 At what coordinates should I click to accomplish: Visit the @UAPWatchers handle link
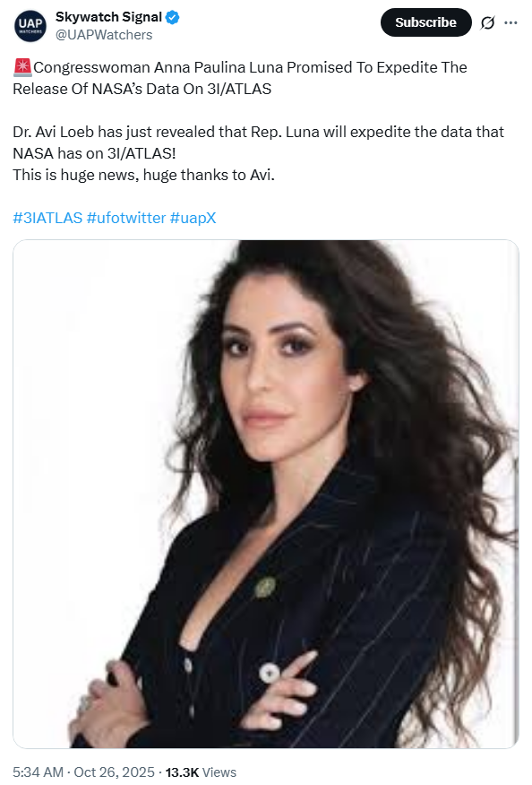pyautogui.click(x=104, y=35)
